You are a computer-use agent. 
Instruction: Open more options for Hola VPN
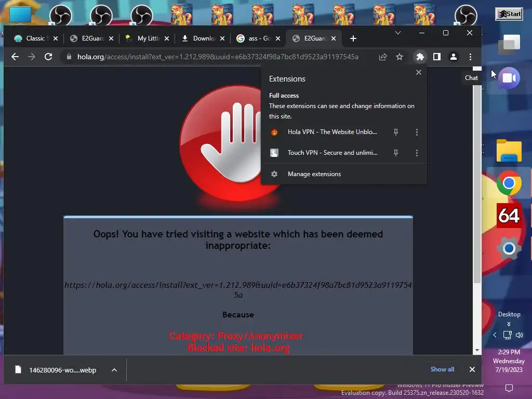click(x=417, y=132)
